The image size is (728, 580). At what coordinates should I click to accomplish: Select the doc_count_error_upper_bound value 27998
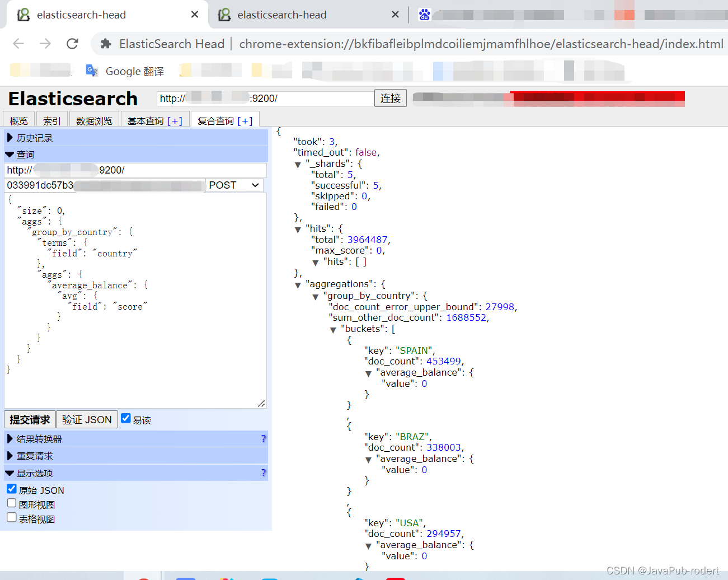point(500,307)
